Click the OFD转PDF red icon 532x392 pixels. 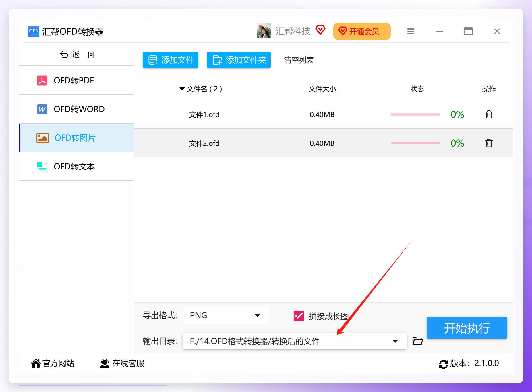(42, 81)
